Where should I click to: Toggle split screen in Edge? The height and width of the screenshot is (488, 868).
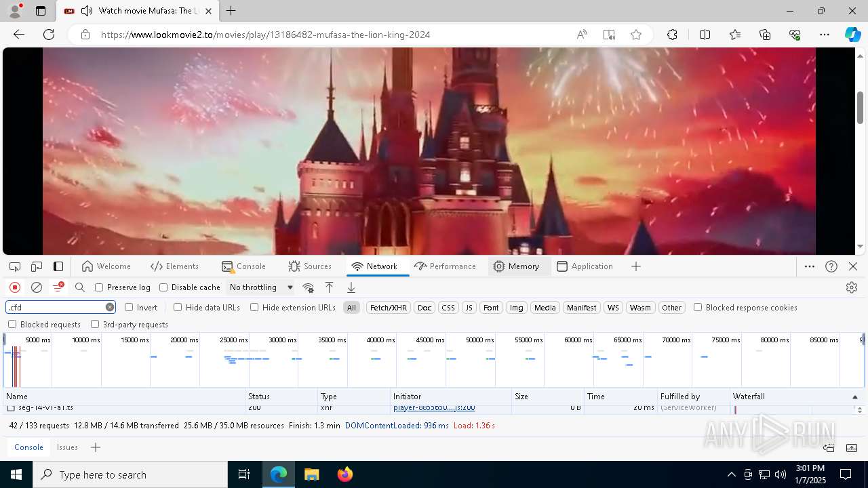(x=705, y=35)
